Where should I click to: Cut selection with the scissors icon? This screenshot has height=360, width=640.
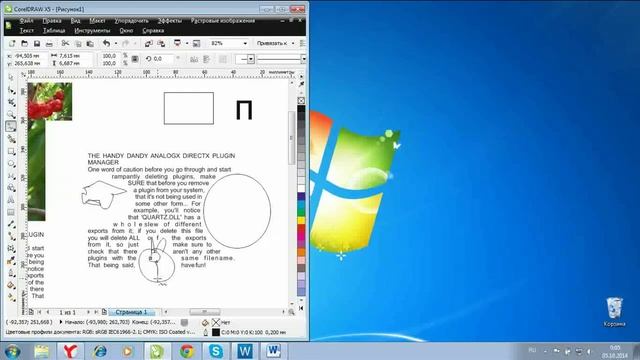point(65,43)
